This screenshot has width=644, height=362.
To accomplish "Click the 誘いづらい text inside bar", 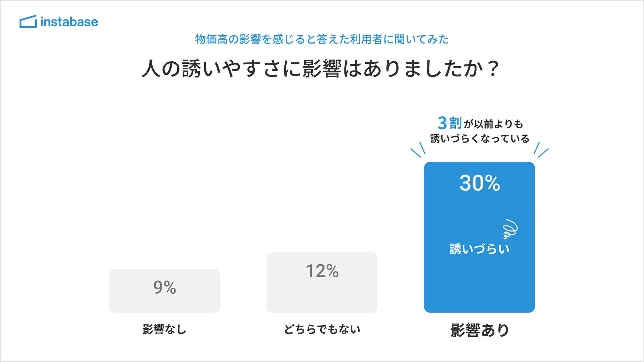I will click(480, 249).
